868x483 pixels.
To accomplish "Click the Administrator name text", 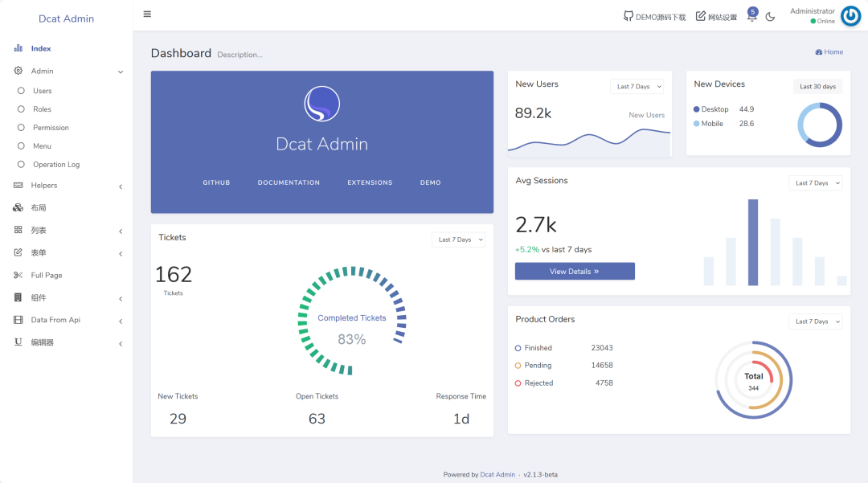I will coord(812,11).
